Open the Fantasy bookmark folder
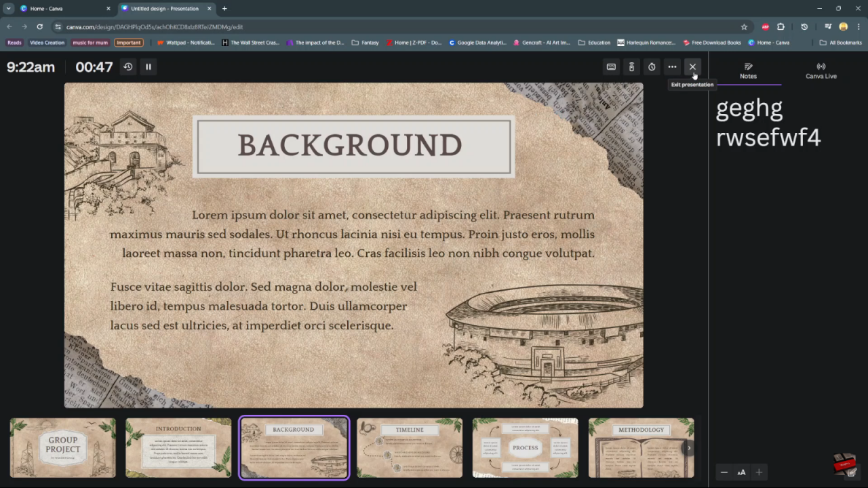Image resolution: width=868 pixels, height=488 pixels. (x=366, y=42)
